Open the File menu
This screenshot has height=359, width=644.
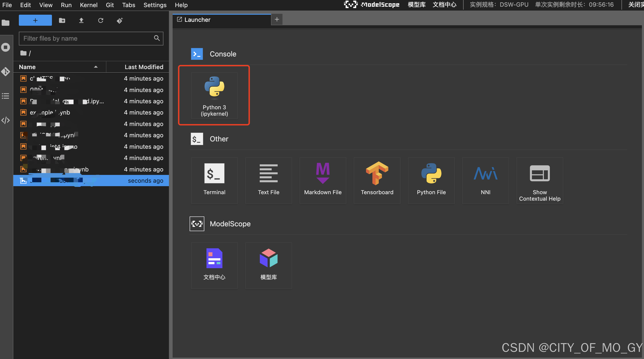pyautogui.click(x=7, y=5)
